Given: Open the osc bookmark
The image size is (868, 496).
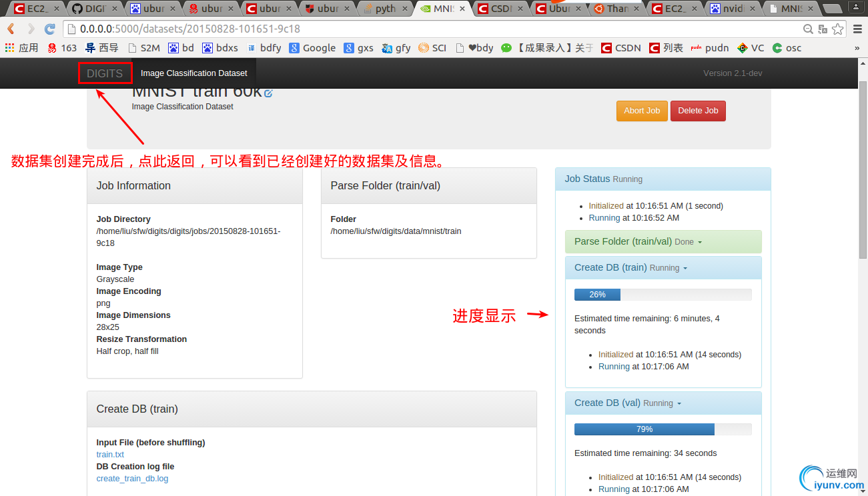Looking at the screenshot, I should click(787, 48).
